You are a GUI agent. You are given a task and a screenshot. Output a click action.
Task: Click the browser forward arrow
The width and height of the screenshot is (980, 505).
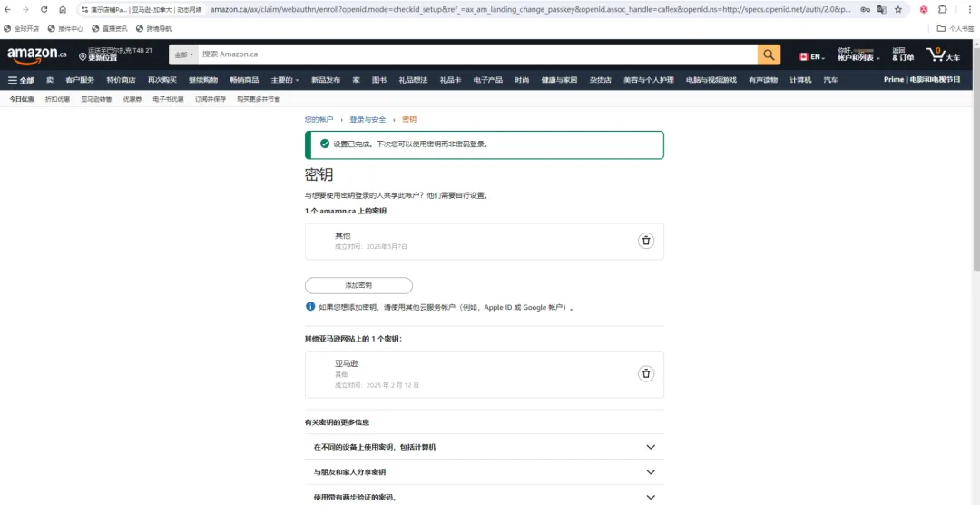(25, 9)
